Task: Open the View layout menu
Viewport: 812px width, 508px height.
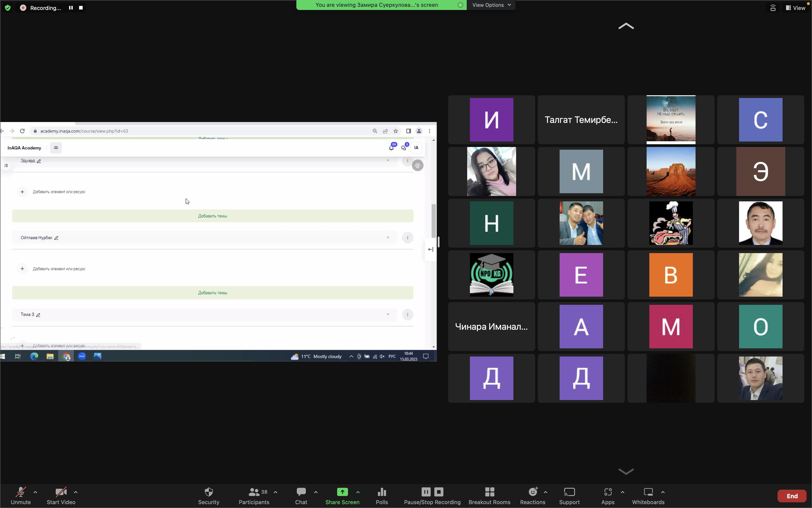Action: tap(795, 8)
